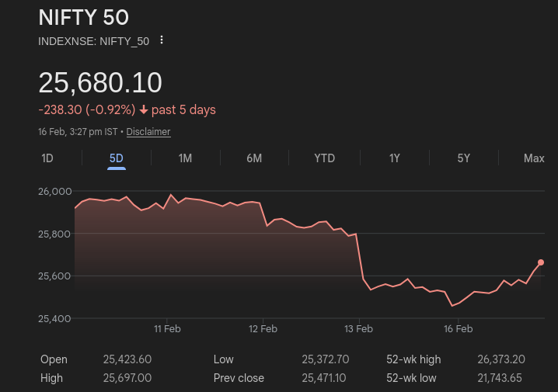Screen dimensions: 558x392
Task: Switch to the 1D time range
Action: (47, 158)
